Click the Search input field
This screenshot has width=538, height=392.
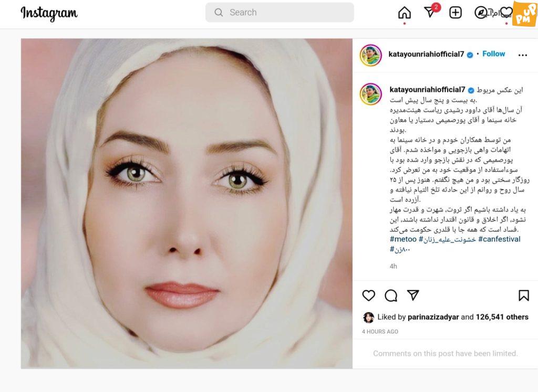point(280,13)
